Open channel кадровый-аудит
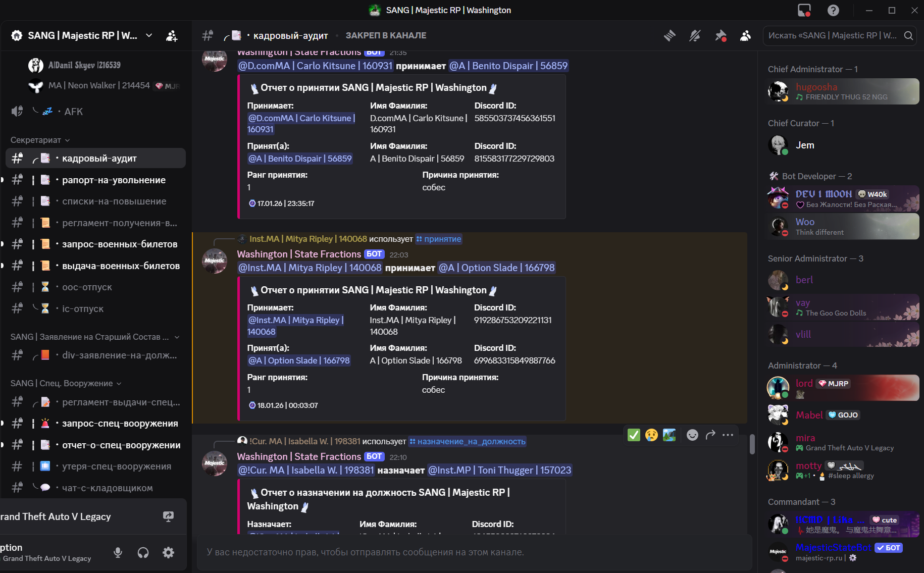The width and height of the screenshot is (924, 573). point(95,158)
